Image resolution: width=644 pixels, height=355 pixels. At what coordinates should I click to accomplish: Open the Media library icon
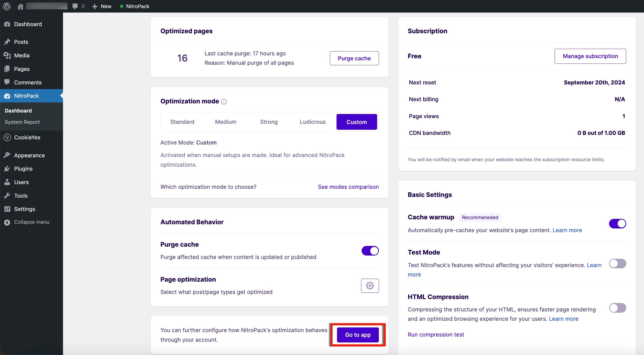[7, 55]
